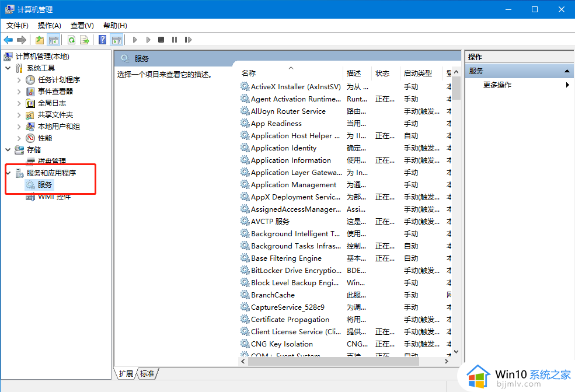This screenshot has width=575, height=392.
Task: Open the 查看(V) menu
Action: [x=82, y=25]
